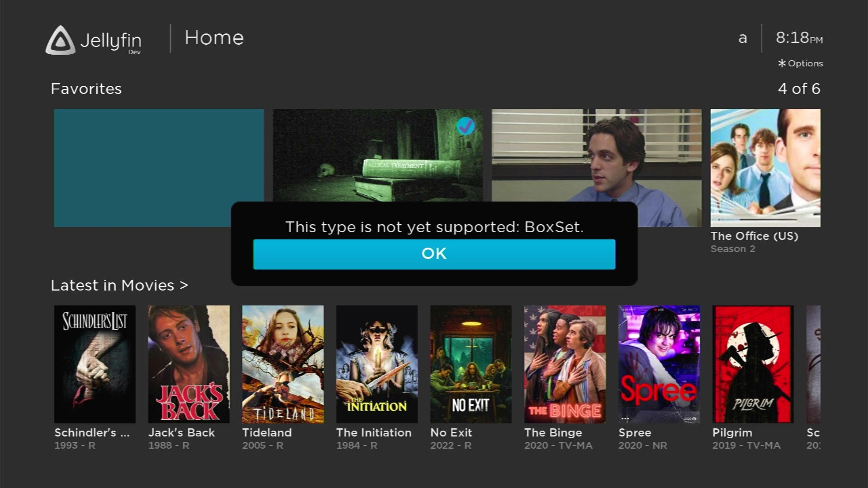Open The Office (US) Season 2 poster

coord(765,168)
